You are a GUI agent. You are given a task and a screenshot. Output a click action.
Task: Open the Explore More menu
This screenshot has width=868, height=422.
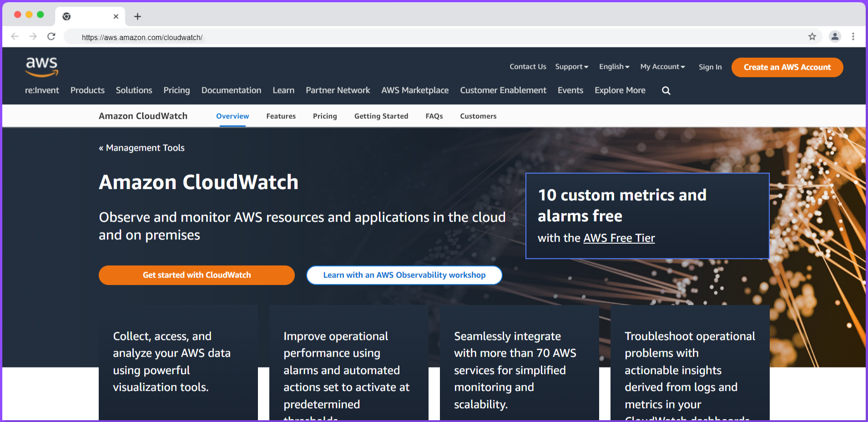(x=620, y=90)
